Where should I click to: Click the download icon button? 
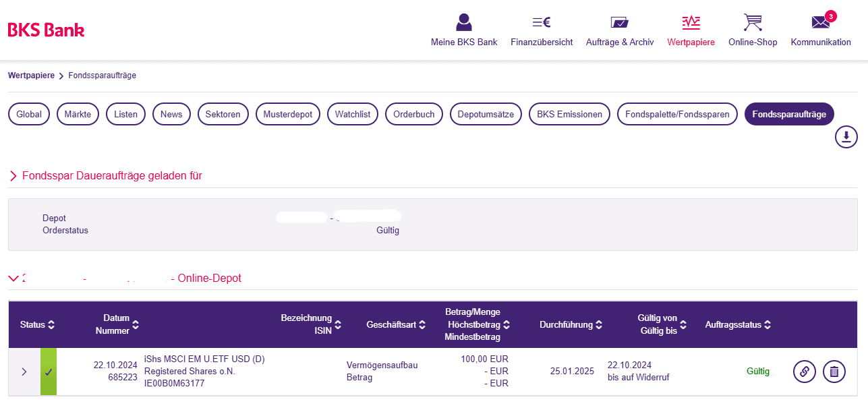[x=846, y=137]
